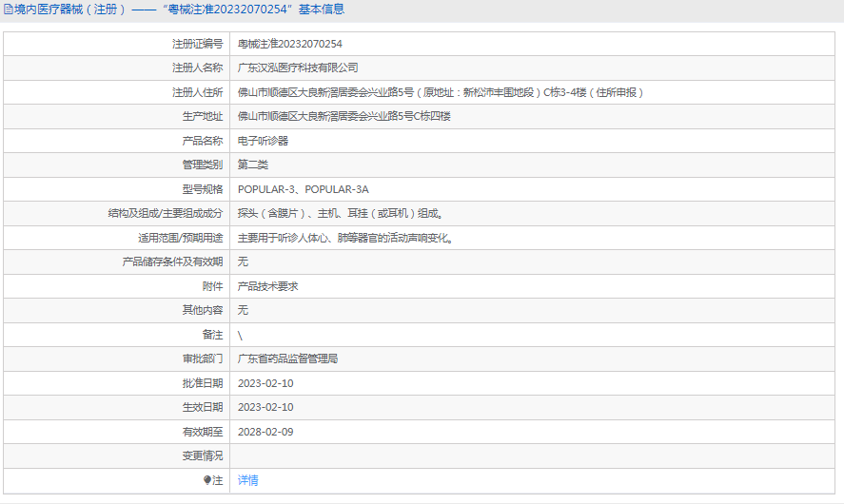Select registrant name 广东汉泓医疗科技有限公司

click(298, 68)
